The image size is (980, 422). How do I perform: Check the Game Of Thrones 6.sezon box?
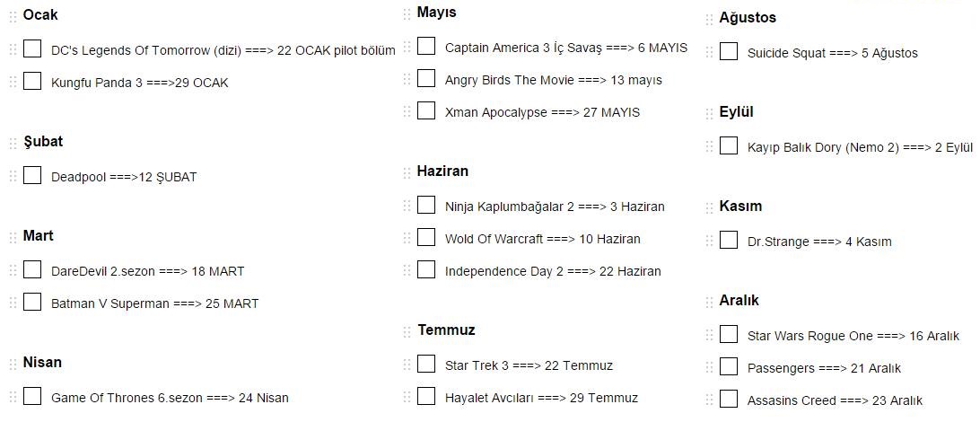(x=32, y=397)
